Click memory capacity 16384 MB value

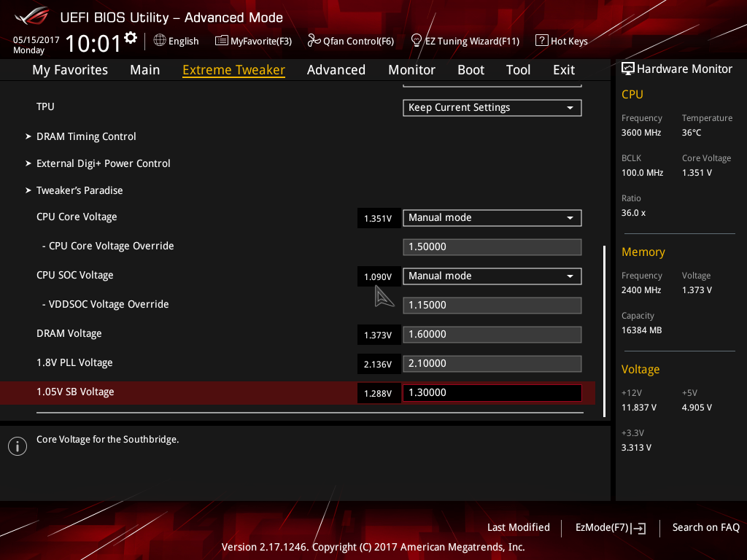[x=641, y=330]
